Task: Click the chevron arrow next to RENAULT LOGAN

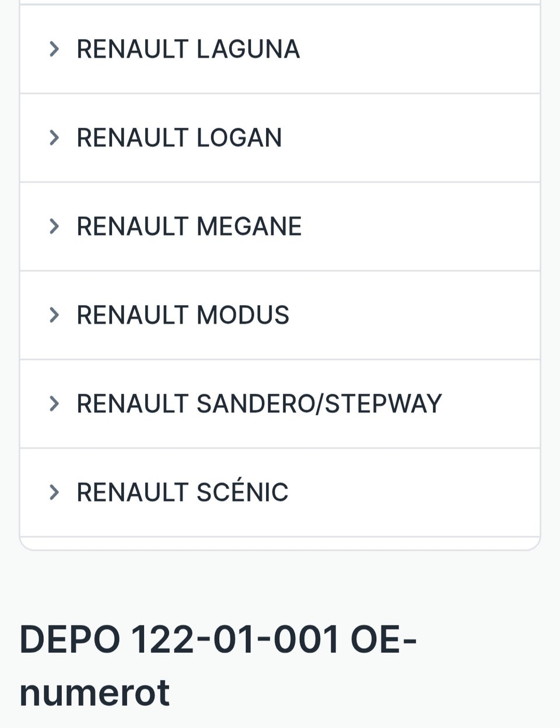Action: 54,138
